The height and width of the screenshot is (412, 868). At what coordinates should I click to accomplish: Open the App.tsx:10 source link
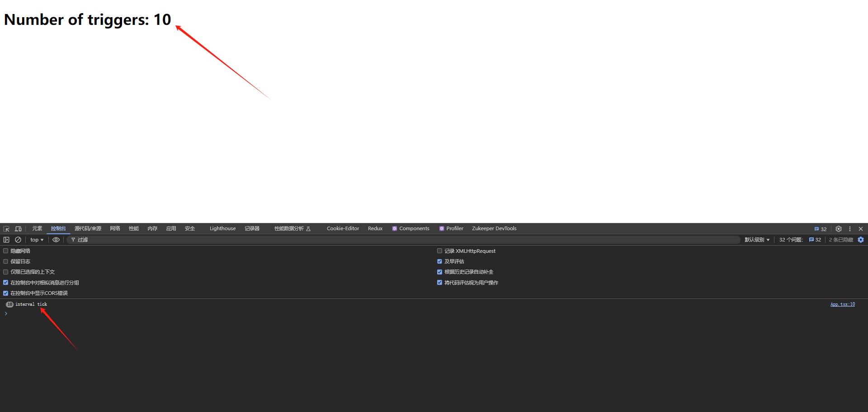tap(843, 304)
